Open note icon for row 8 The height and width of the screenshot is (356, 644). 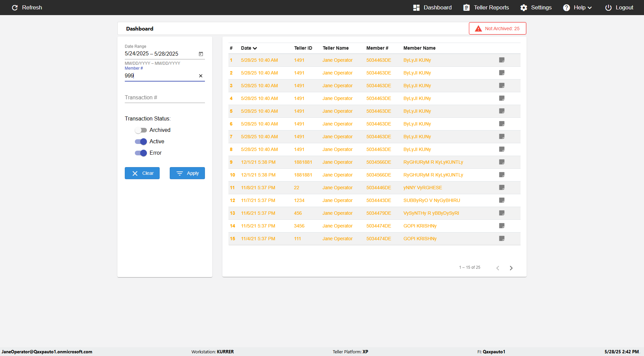pos(502,149)
